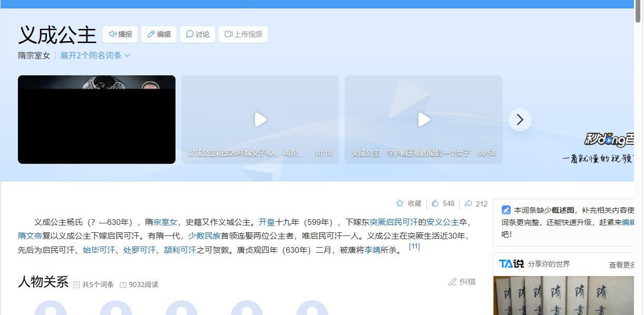This screenshot has width=644, height=315.
Task: Click the blue pencil icon in side notice
Action: pyautogui.click(x=506, y=210)
